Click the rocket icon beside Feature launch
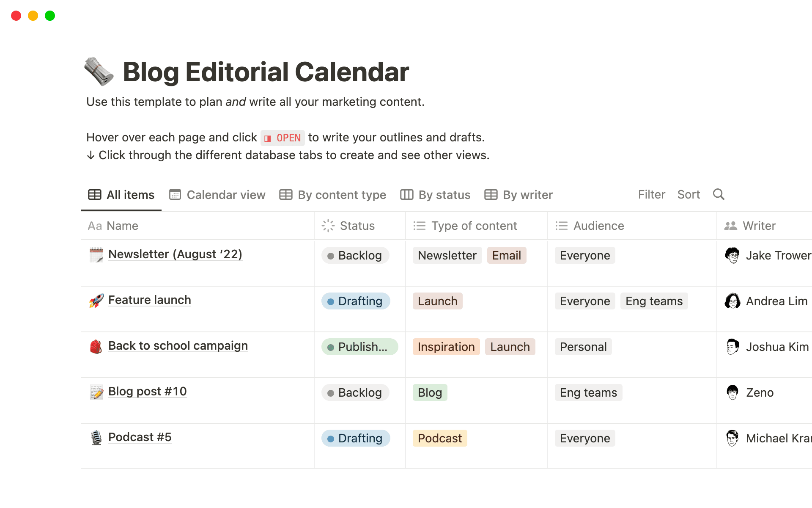Image resolution: width=812 pixels, height=508 pixels. [x=96, y=300]
